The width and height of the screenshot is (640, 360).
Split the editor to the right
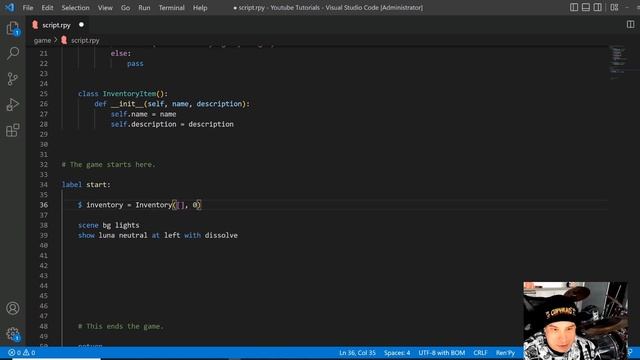[631, 24]
